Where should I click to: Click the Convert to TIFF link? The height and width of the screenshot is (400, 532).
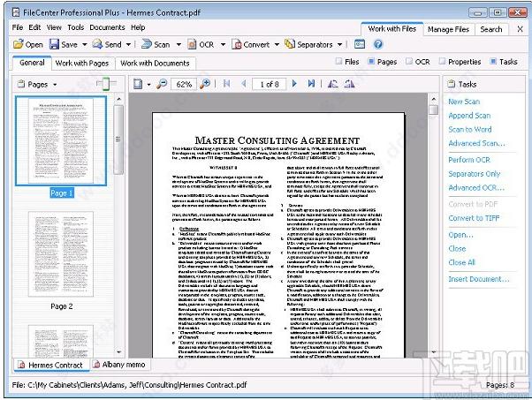(x=474, y=218)
